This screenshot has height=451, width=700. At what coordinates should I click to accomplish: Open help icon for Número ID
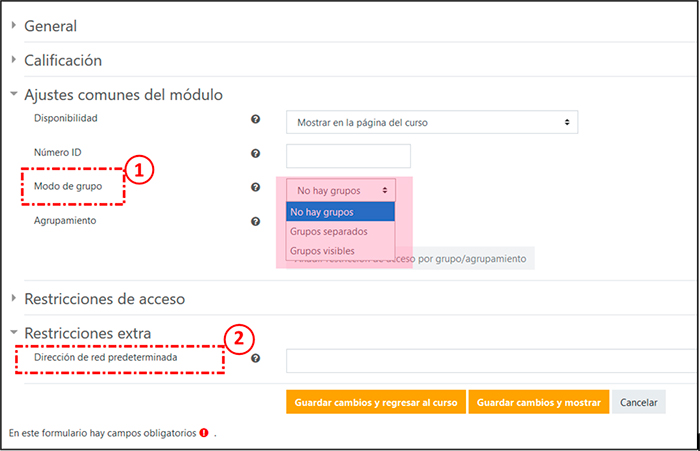(x=256, y=154)
